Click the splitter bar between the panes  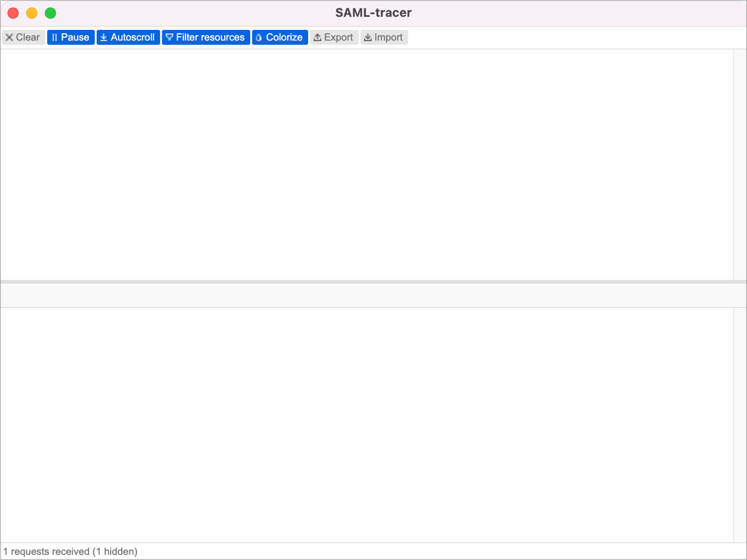[x=373, y=282]
